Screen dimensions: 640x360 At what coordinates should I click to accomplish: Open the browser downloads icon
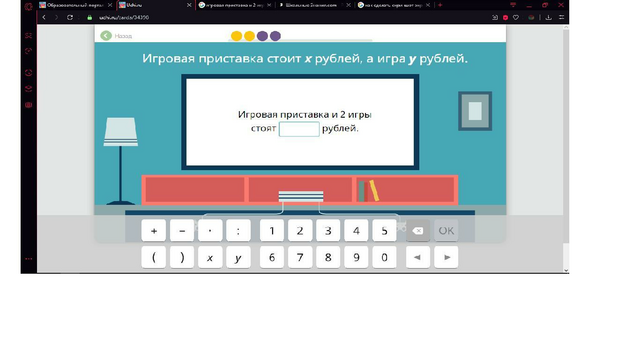(549, 18)
